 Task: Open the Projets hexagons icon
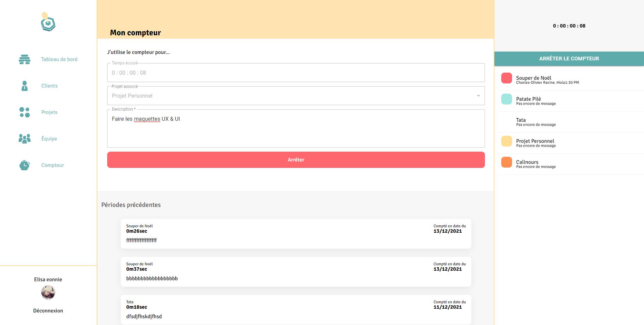(x=24, y=112)
